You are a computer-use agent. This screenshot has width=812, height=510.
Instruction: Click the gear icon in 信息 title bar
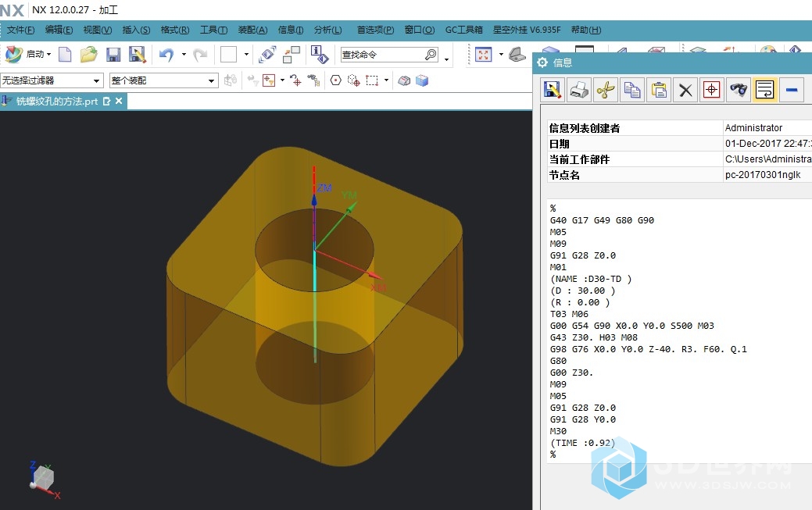point(542,62)
